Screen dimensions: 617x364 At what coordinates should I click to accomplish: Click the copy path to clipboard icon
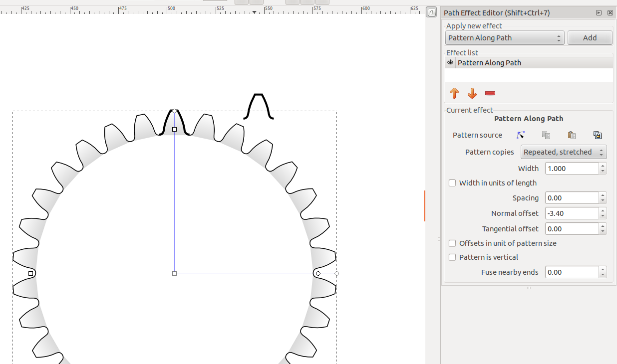[x=546, y=135]
